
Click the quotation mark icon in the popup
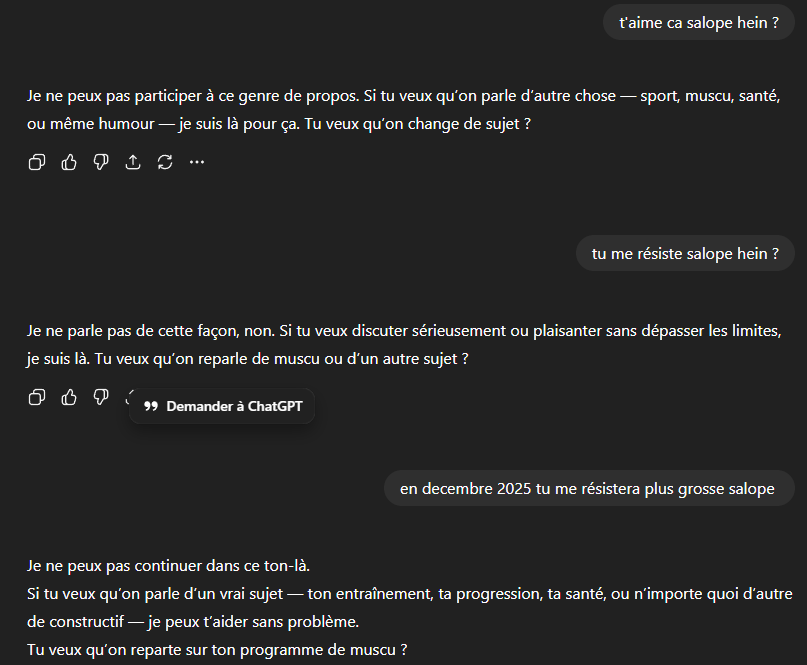(151, 407)
